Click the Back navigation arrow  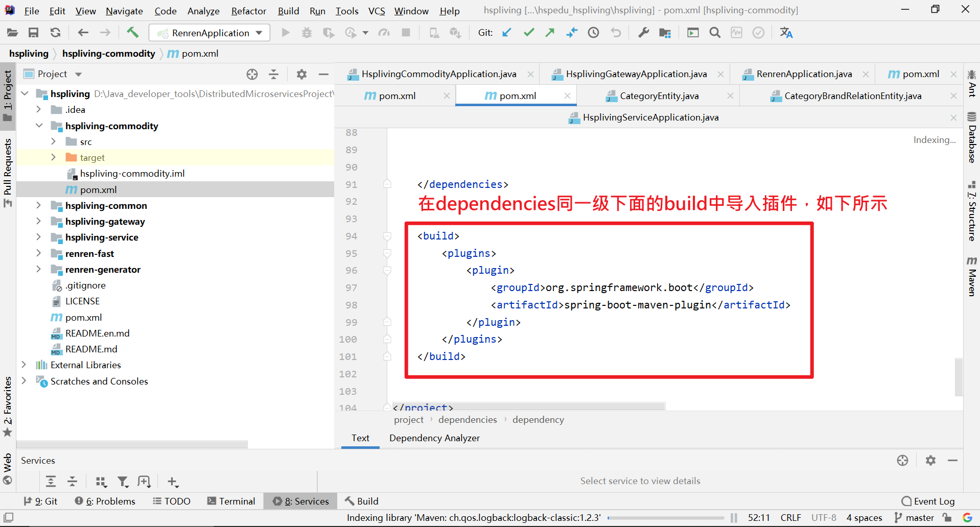tap(83, 33)
